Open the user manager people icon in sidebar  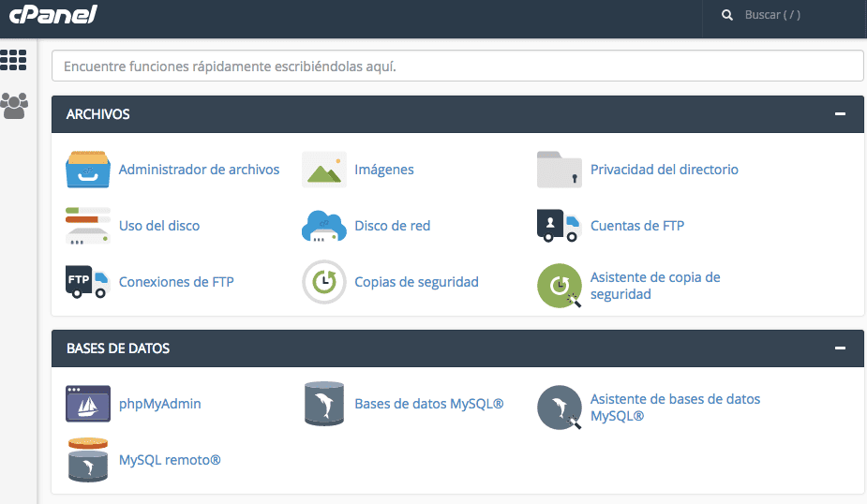click(14, 106)
